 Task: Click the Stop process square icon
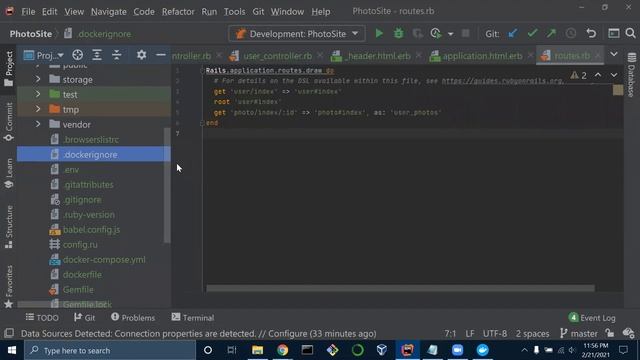[x=465, y=33]
